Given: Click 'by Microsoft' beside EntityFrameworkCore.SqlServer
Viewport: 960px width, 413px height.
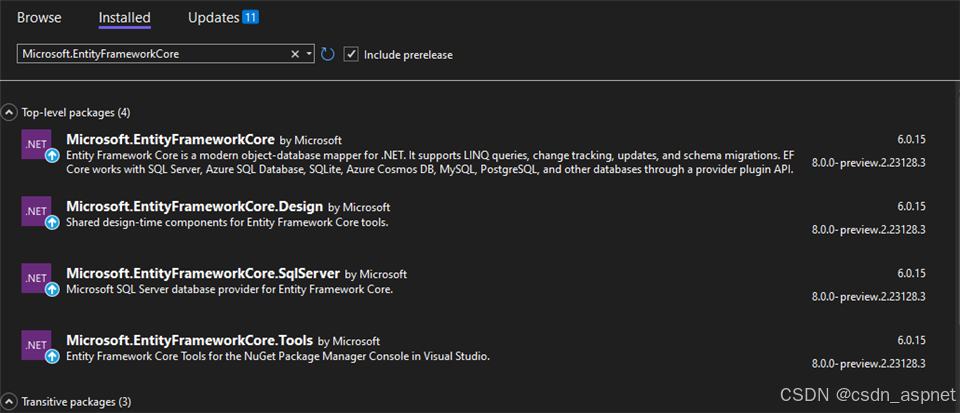Looking at the screenshot, I should point(376,274).
